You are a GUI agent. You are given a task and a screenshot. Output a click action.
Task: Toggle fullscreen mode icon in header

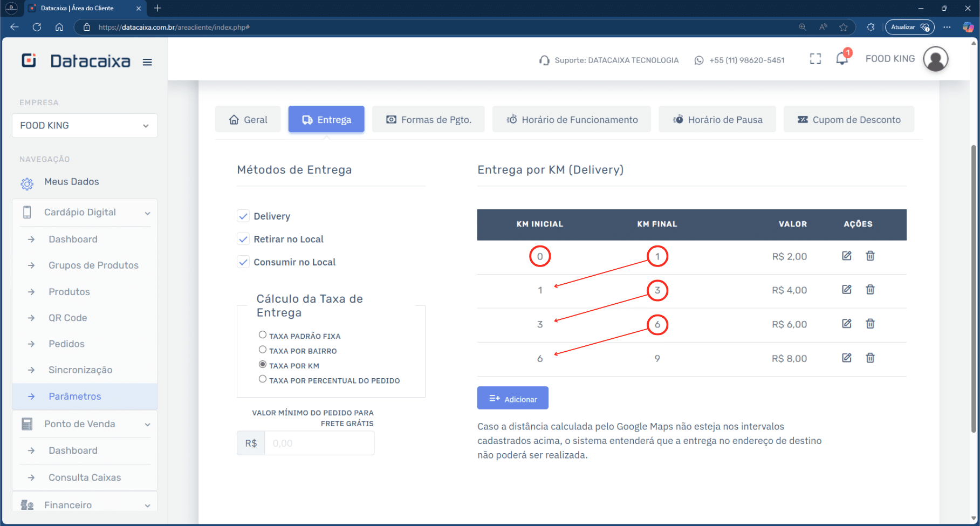815,59
